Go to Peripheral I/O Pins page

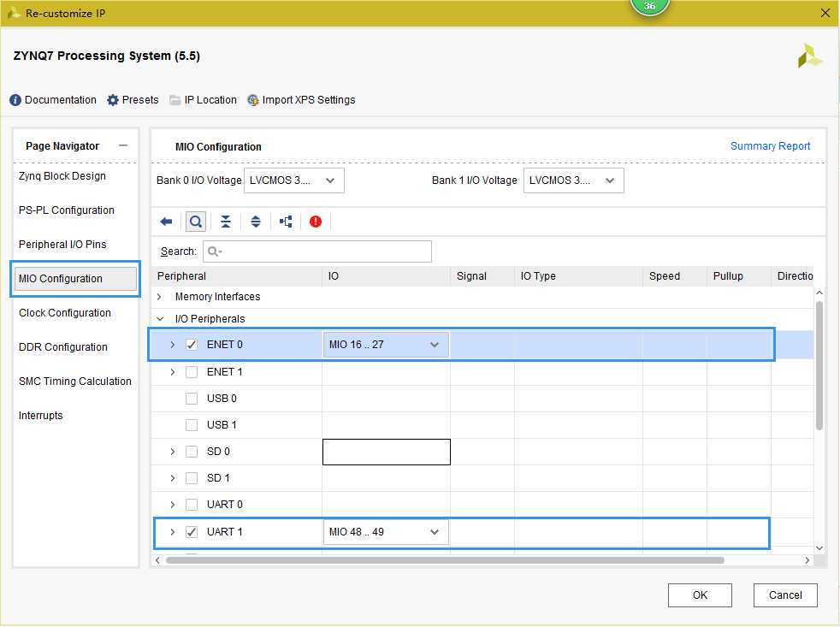(x=62, y=245)
